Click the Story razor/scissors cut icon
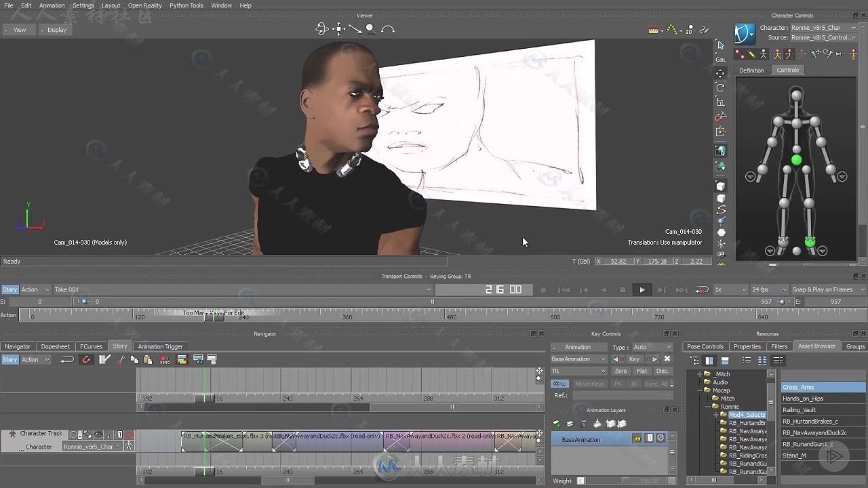 (120, 360)
